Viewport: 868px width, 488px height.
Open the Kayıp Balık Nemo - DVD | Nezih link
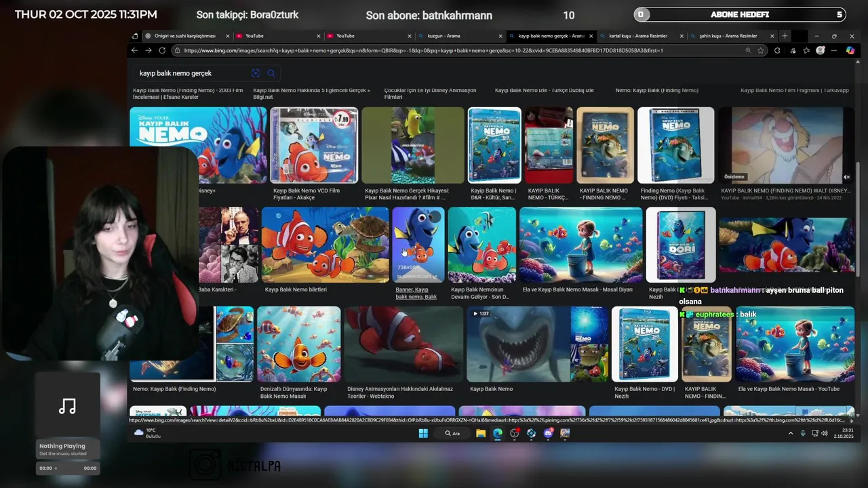point(644,392)
